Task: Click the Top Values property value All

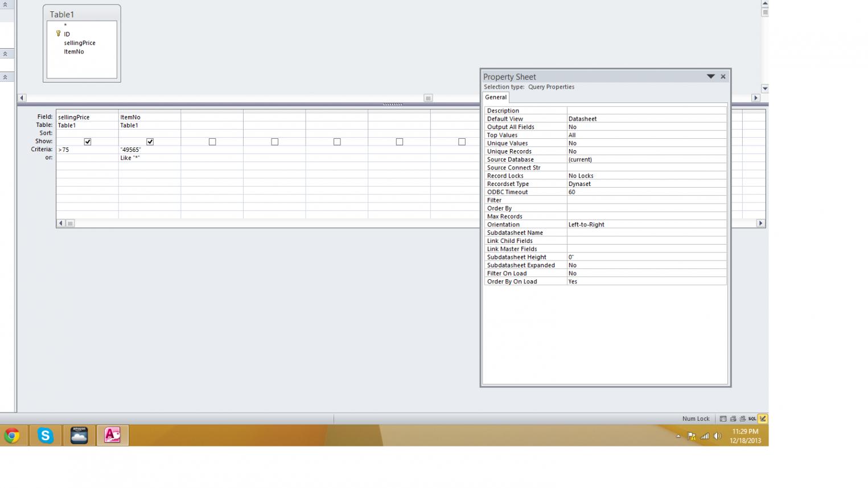Action: tap(647, 135)
